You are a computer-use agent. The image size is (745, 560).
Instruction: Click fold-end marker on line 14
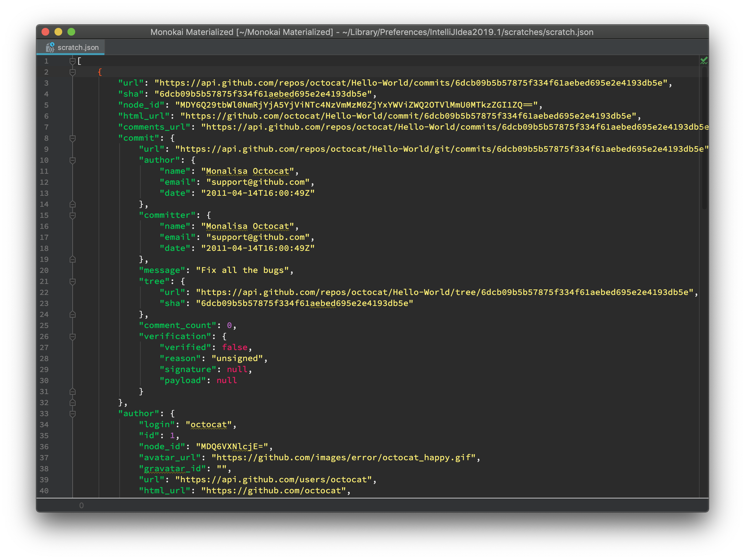[x=72, y=204]
